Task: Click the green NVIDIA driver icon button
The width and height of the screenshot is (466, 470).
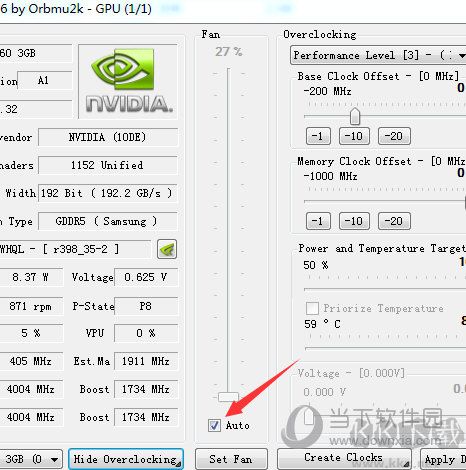Action: click(x=167, y=249)
